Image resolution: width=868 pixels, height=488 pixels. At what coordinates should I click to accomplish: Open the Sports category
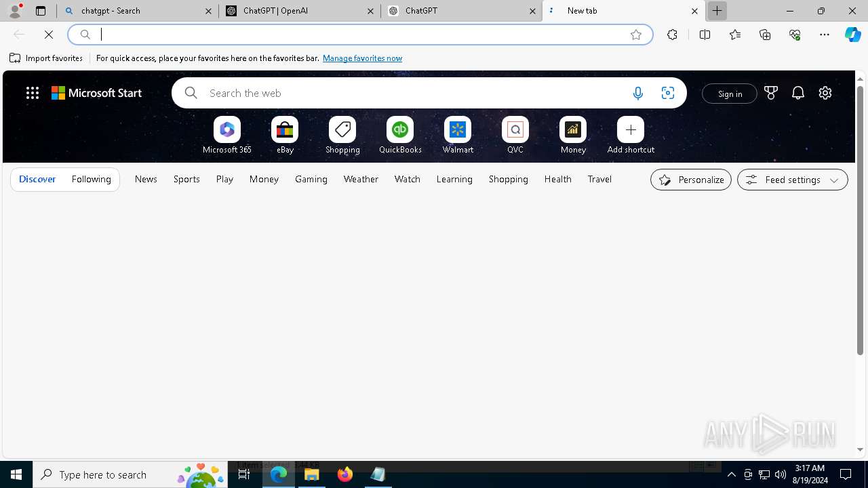coord(186,180)
